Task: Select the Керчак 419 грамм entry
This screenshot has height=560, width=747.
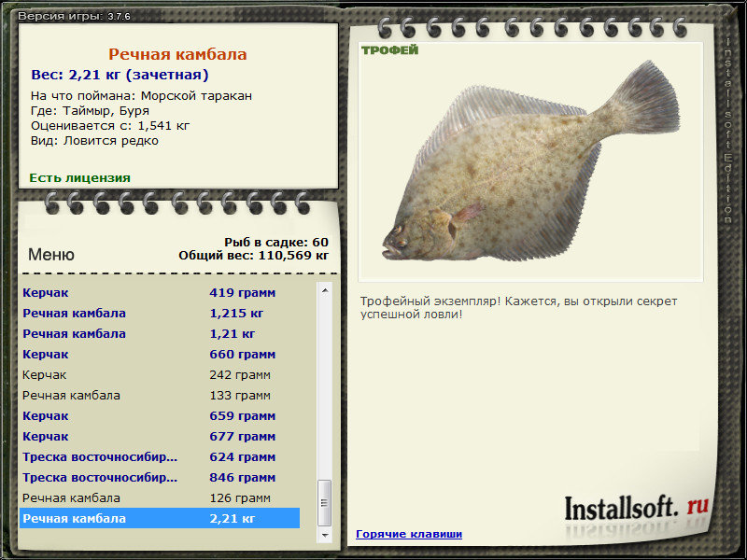Action: [x=160, y=292]
